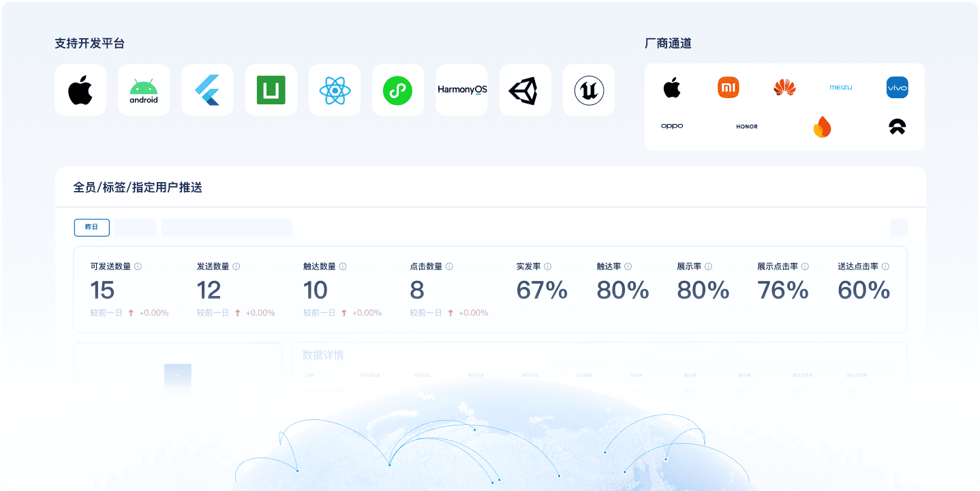Select the OPPO vendor logo

[x=672, y=126]
